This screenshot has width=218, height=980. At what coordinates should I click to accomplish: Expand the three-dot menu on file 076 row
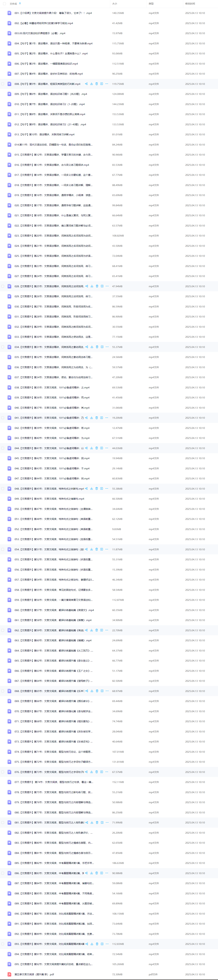(x=107, y=772)
